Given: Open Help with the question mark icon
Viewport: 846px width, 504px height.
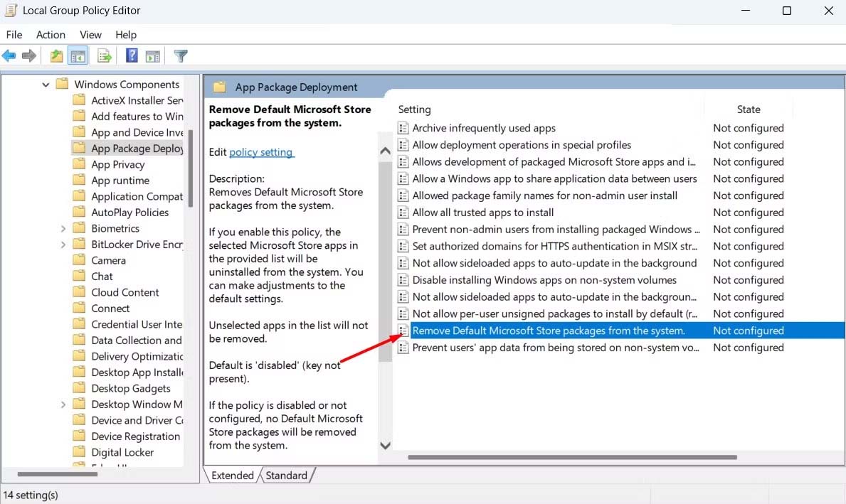Looking at the screenshot, I should 132,55.
